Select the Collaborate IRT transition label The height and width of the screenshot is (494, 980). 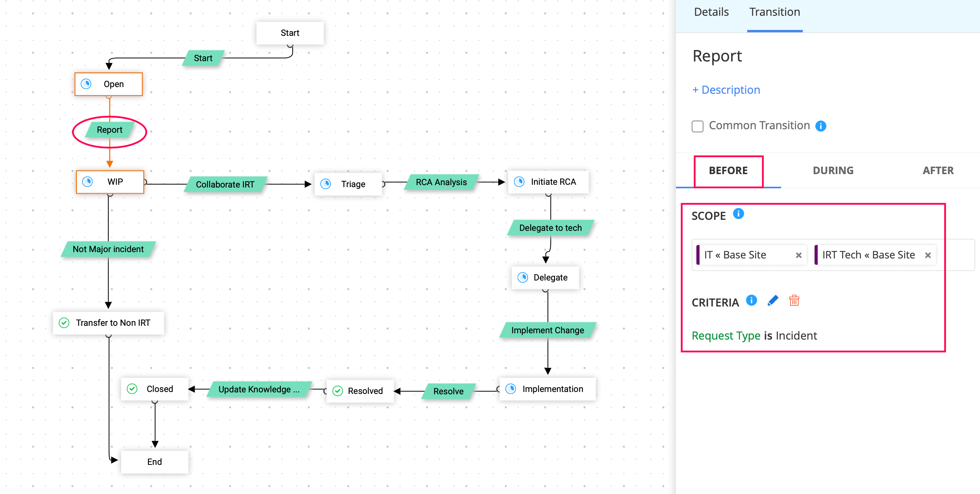coord(225,184)
